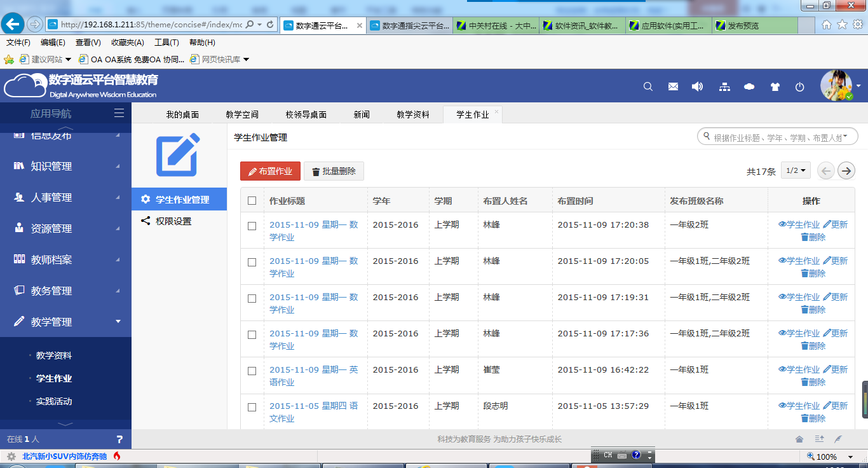
Task: Switch to the 教学空间 tab
Action: tap(242, 114)
